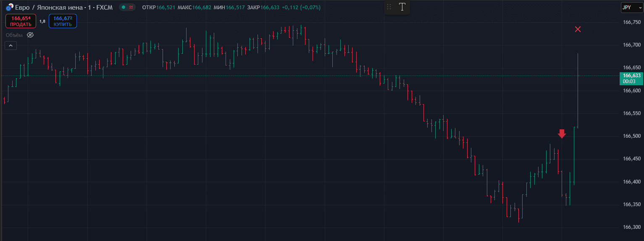This screenshot has height=241, width=644.
Task: Click the red down arrow marker
Action: point(562,134)
